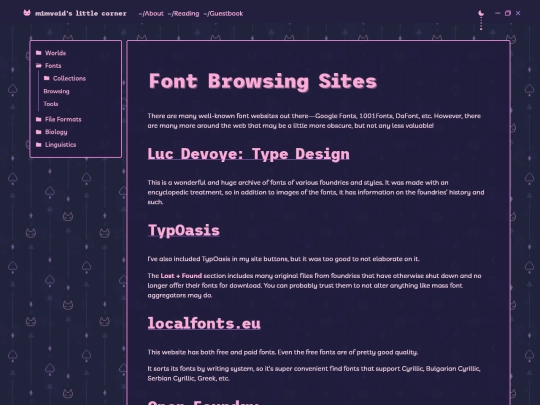The image size is (540, 405).
Task: Click the Font Browsing Sites title
Action: click(x=262, y=81)
